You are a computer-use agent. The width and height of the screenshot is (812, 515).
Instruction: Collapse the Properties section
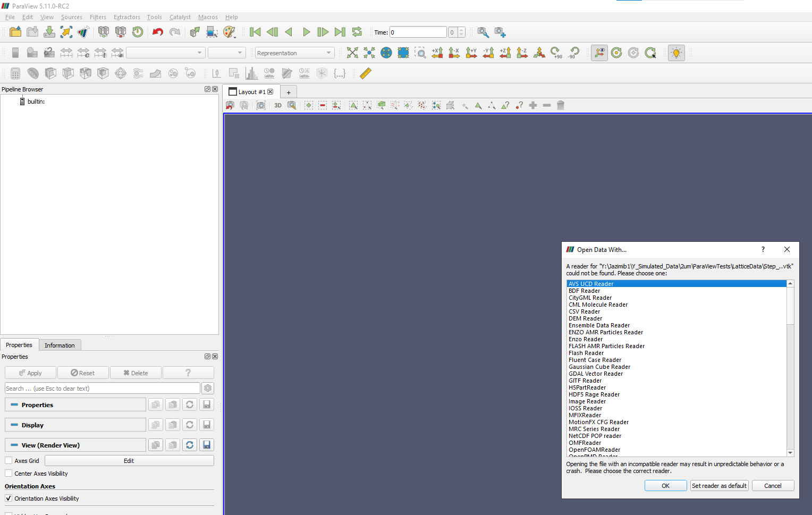pos(75,405)
